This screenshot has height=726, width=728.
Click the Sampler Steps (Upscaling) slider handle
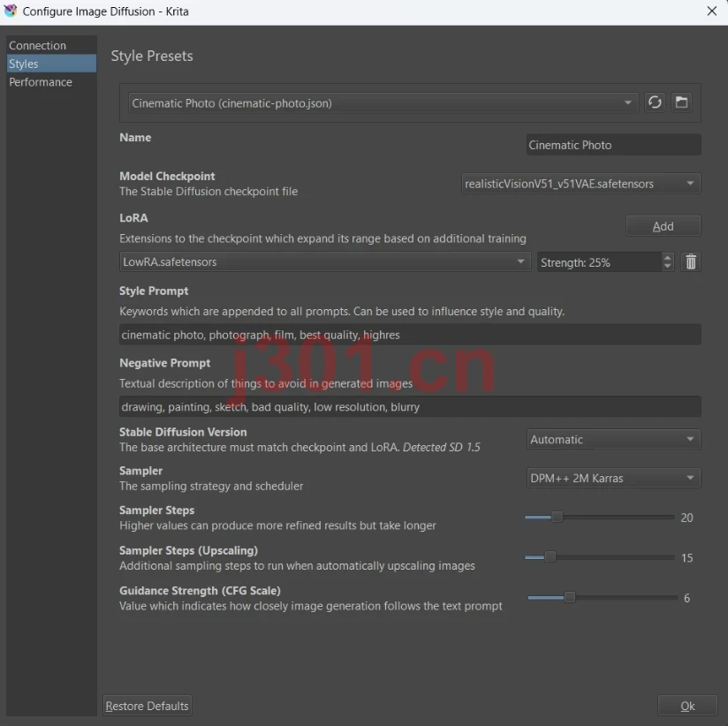click(550, 556)
